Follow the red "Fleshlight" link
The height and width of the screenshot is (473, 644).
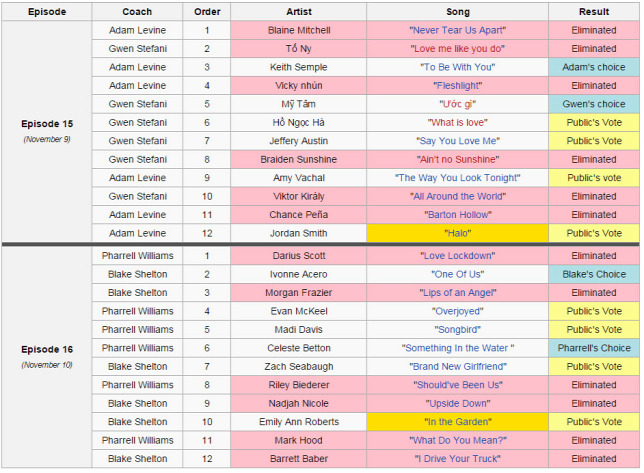[458, 86]
